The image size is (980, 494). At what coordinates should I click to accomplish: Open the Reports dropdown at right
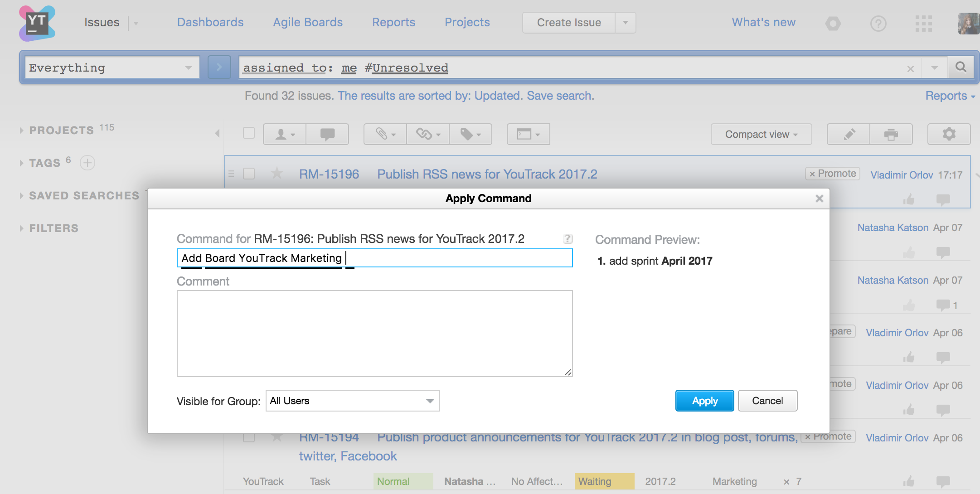950,96
